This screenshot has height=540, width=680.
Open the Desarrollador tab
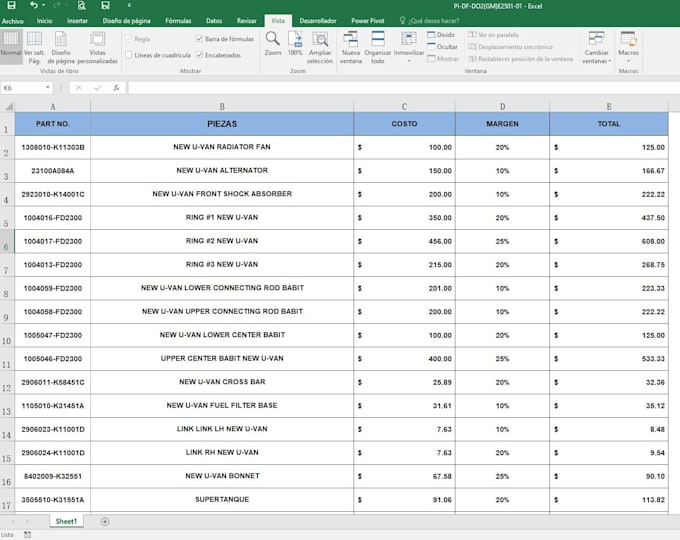[318, 21]
